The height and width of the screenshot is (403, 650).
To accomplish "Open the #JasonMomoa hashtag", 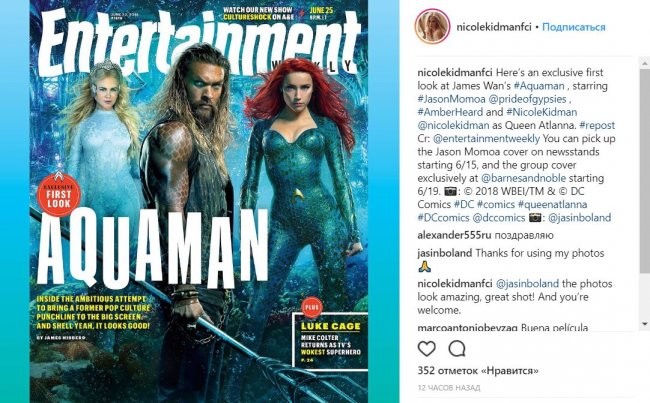I will click(x=451, y=99).
